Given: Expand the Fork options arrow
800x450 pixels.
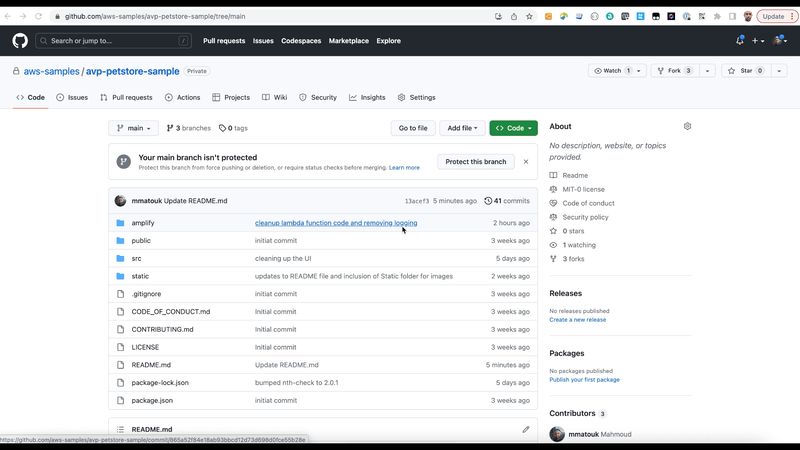Looking at the screenshot, I should point(707,71).
